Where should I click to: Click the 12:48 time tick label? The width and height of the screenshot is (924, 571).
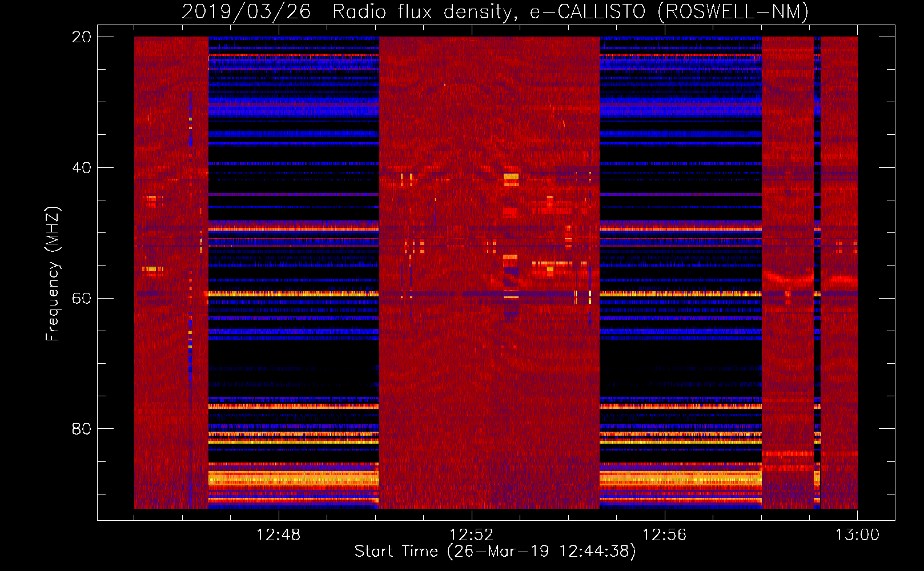click(278, 535)
